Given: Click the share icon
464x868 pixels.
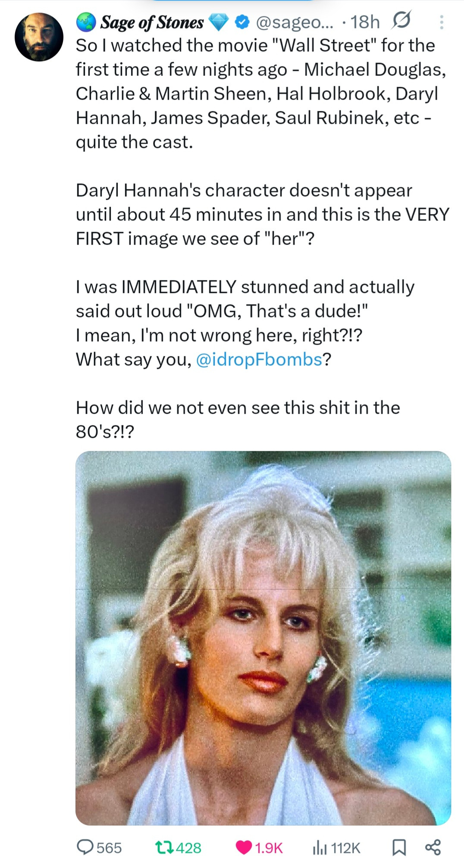Looking at the screenshot, I should (433, 847).
